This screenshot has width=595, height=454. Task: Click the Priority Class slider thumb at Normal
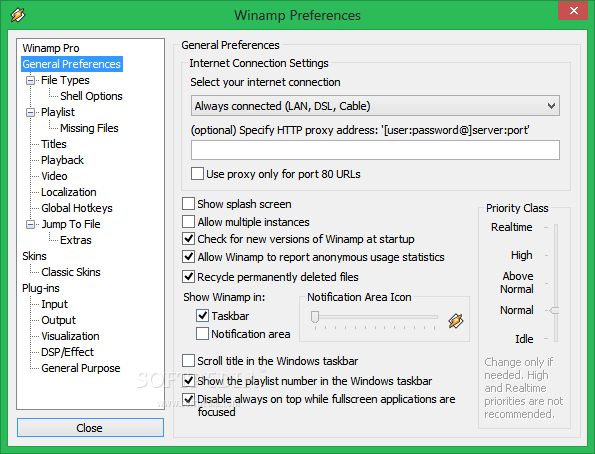[x=554, y=311]
